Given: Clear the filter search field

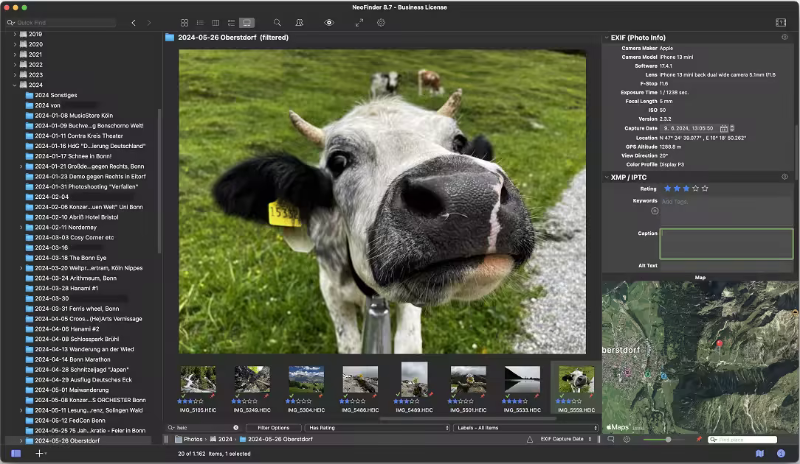Looking at the screenshot, I should [x=236, y=428].
